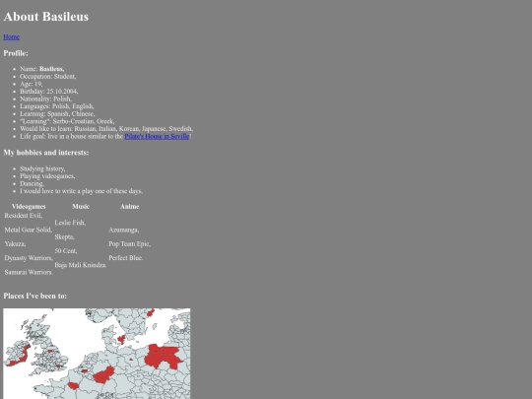532x399 pixels.
Task: Click the Samurai Warriors cell
Action: (29, 272)
